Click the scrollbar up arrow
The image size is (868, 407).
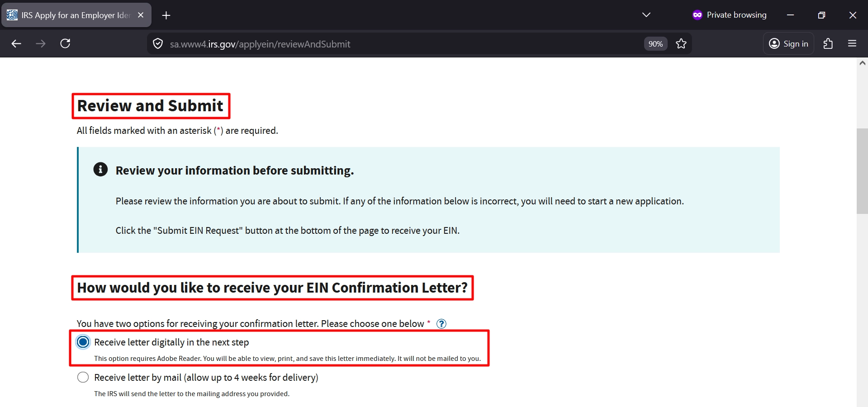[862, 63]
